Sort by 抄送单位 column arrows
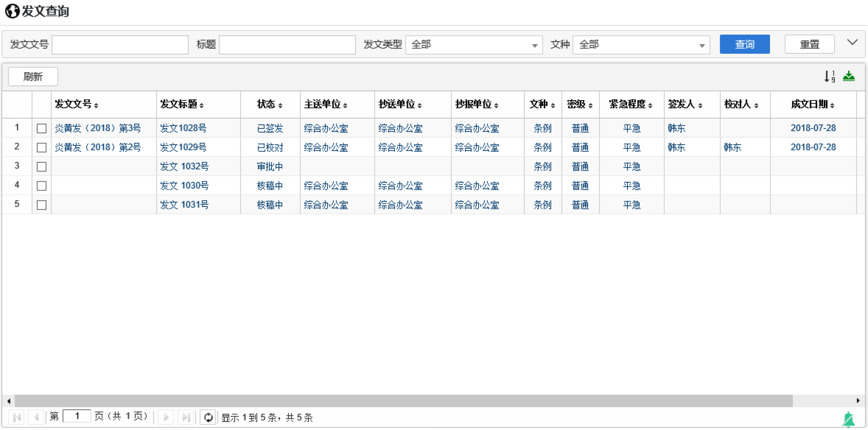The image size is (868, 430). 420,105
